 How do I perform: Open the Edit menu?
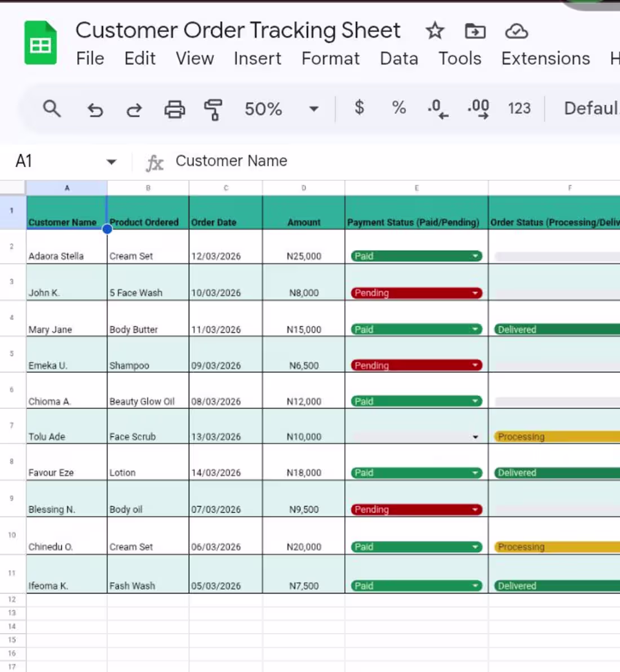[x=140, y=58]
